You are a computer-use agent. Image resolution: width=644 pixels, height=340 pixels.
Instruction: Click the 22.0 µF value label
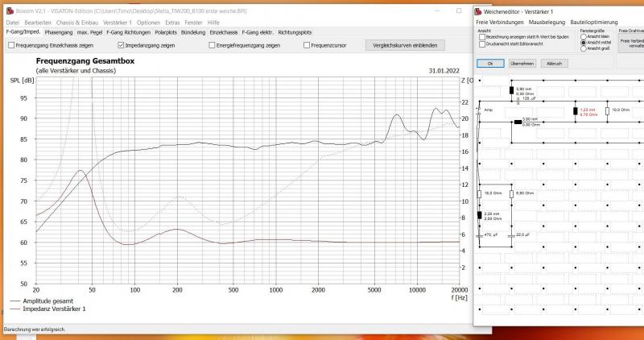(522, 234)
